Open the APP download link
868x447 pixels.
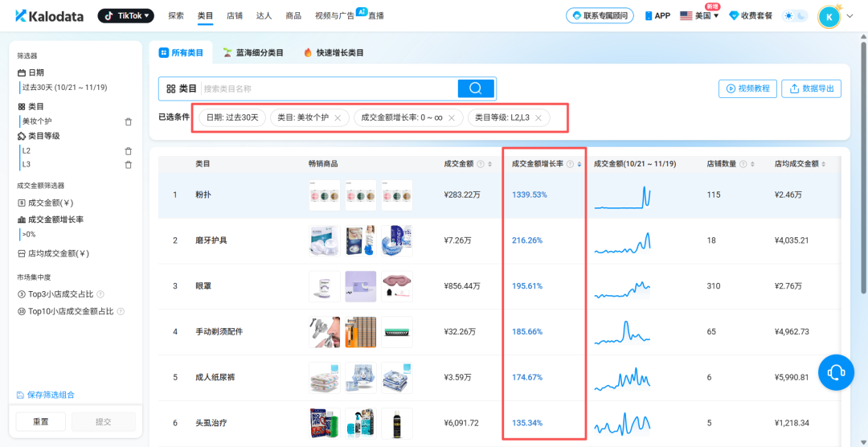pyautogui.click(x=657, y=16)
